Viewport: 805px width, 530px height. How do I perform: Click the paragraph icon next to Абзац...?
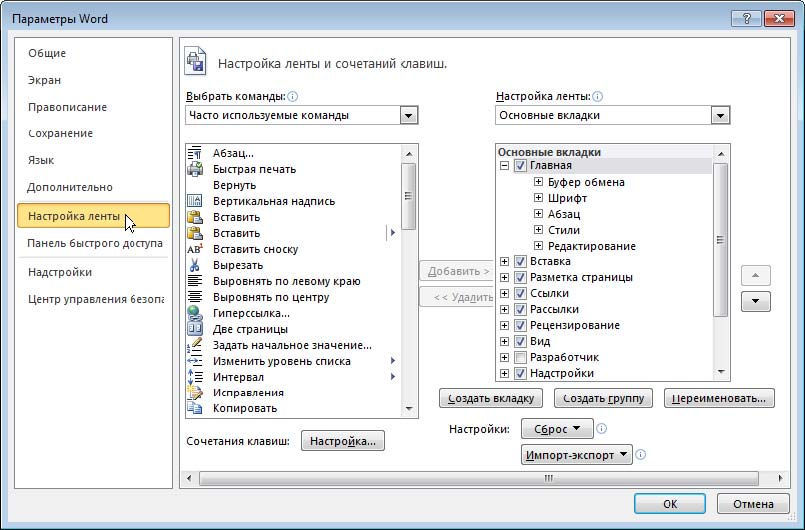[x=195, y=153]
